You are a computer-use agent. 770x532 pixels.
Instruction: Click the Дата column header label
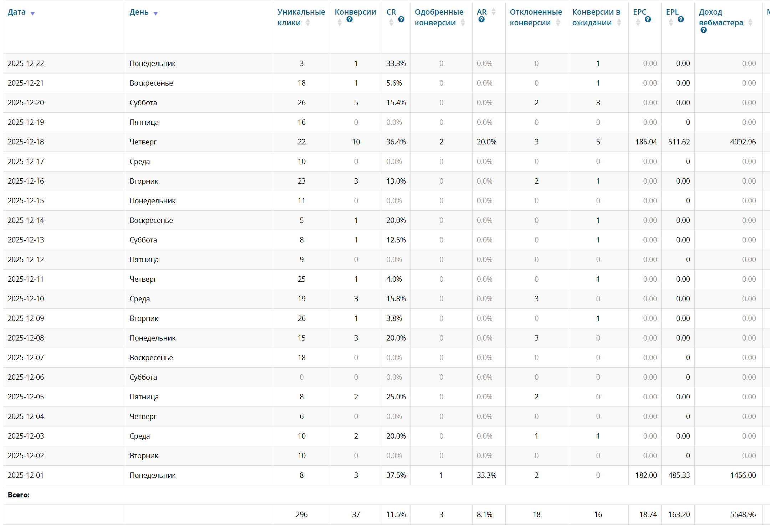[16, 12]
